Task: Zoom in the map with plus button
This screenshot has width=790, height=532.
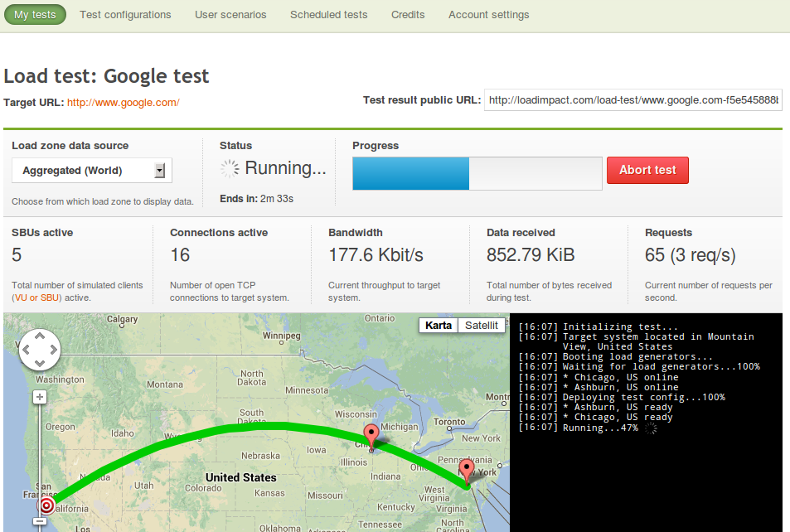Action: click(40, 397)
